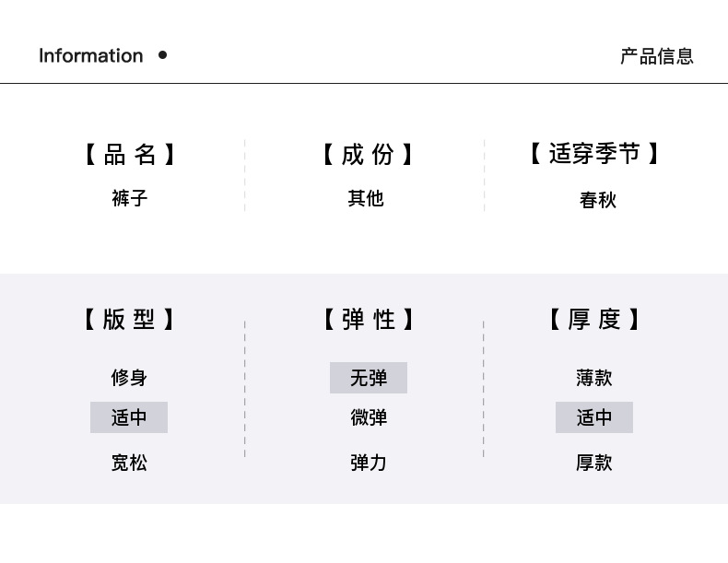Choose the 弹力 elasticity option
728x563 pixels.
click(x=369, y=463)
